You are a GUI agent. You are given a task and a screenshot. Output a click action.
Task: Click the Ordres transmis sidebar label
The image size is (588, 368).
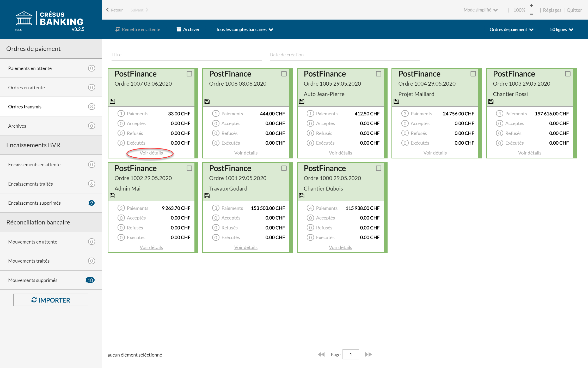pos(25,106)
